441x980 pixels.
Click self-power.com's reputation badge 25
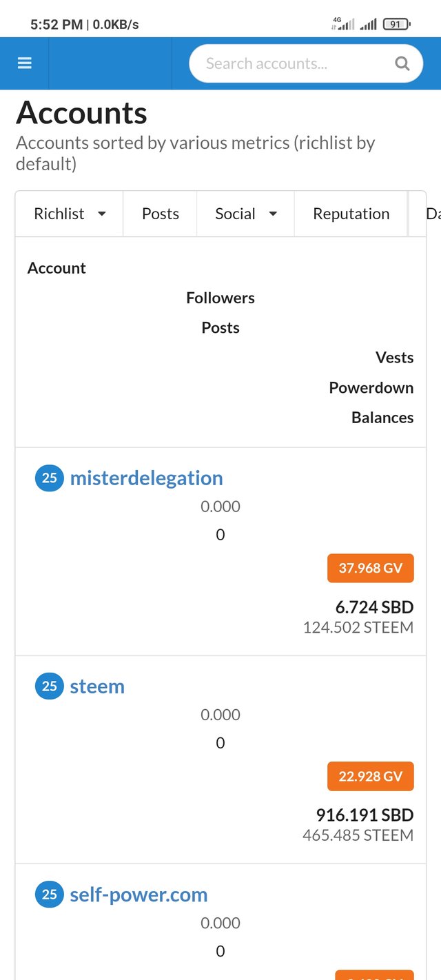49,894
